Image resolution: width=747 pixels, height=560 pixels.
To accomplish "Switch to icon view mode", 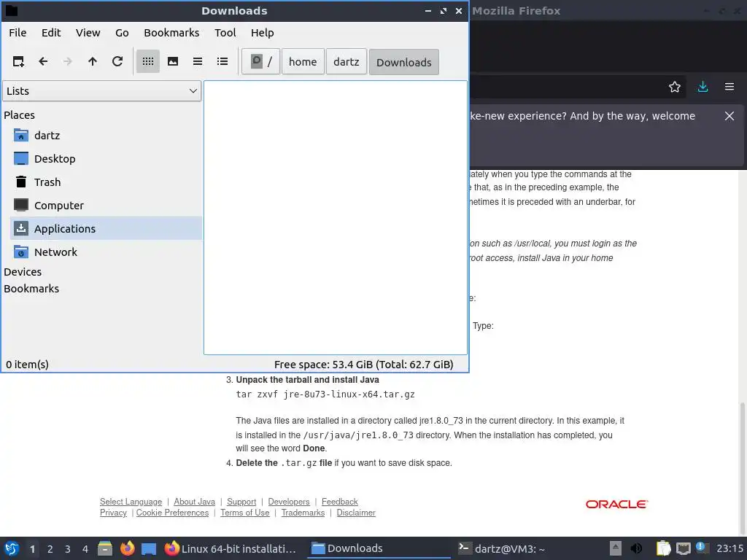I will tap(148, 61).
